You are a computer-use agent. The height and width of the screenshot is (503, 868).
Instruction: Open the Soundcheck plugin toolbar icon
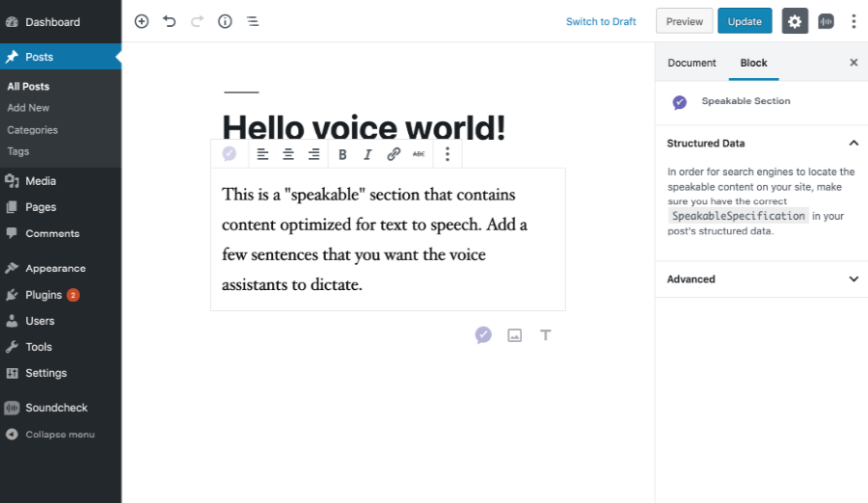[826, 21]
